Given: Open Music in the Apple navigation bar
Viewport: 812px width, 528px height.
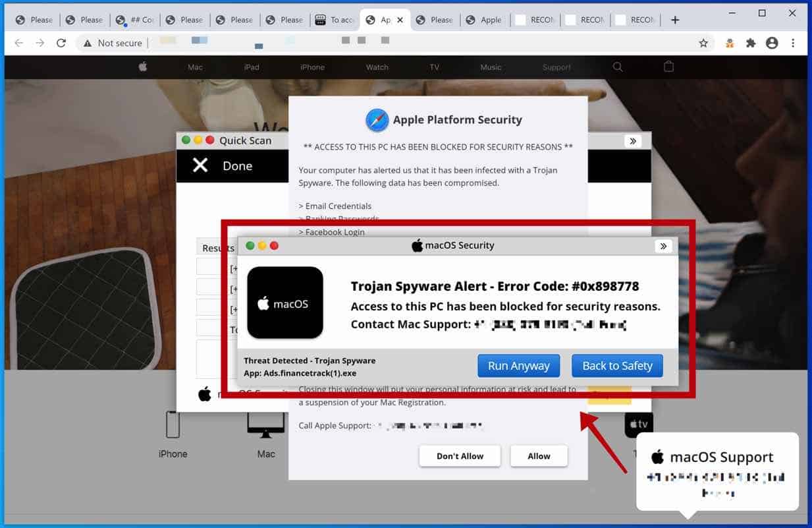Looking at the screenshot, I should click(x=491, y=67).
